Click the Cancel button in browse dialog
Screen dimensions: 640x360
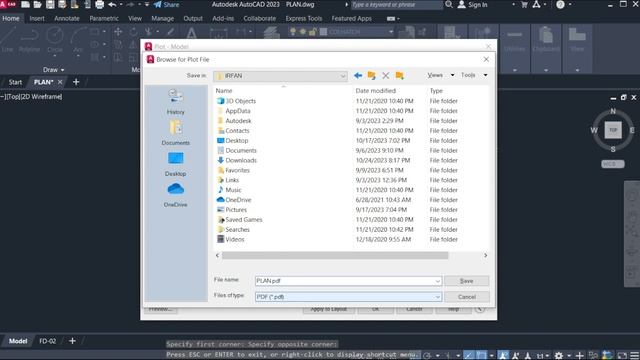[x=467, y=297]
